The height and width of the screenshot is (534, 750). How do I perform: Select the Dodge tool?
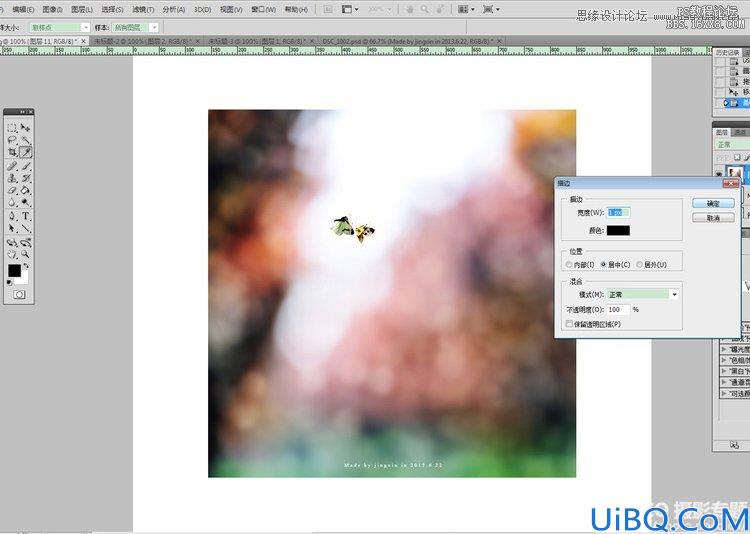click(x=25, y=202)
